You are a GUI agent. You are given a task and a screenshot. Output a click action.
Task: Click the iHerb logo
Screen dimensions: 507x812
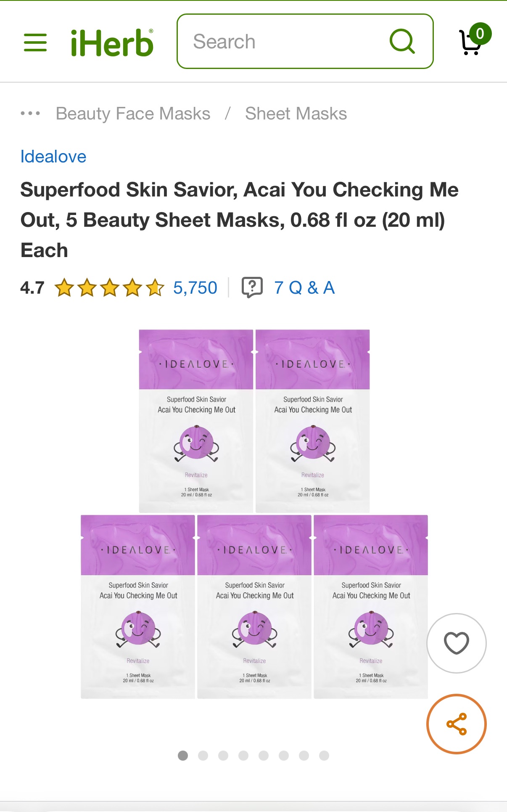(x=112, y=42)
